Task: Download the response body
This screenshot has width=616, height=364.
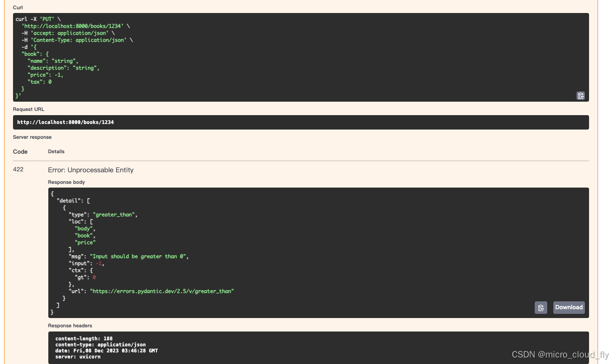Action: 569,307
